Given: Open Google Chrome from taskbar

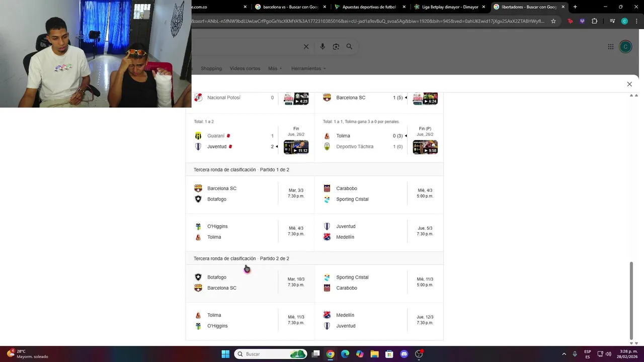Looking at the screenshot, I should tap(330, 354).
